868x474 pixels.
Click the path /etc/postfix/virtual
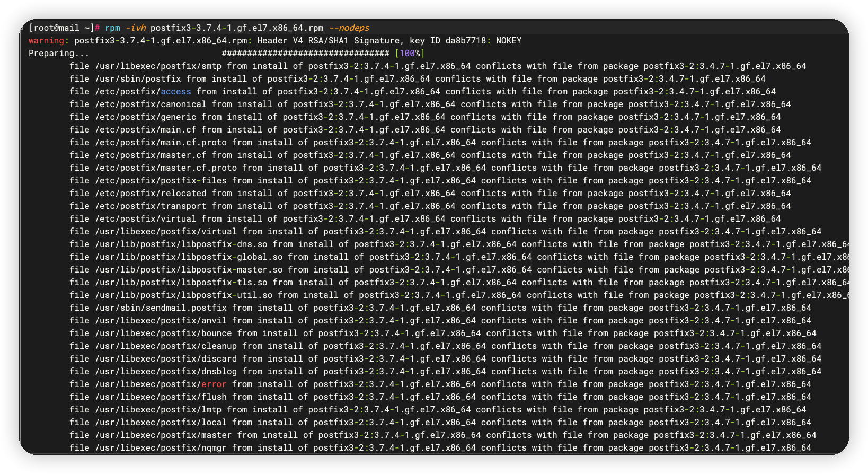click(x=146, y=218)
